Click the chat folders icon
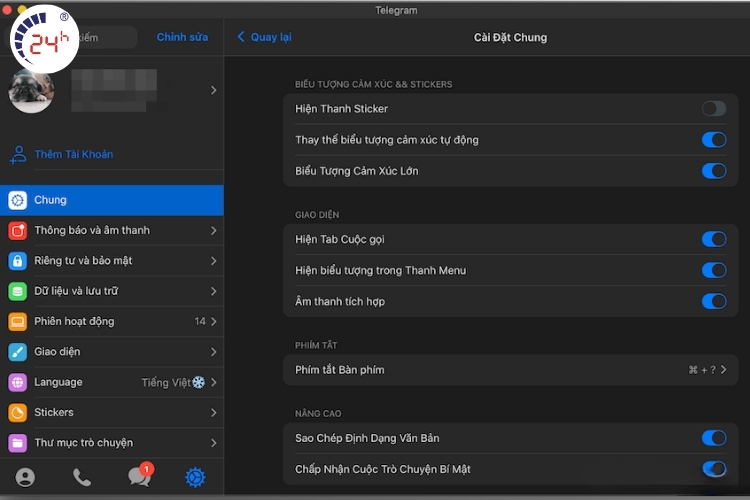The image size is (750, 500). (x=18, y=443)
